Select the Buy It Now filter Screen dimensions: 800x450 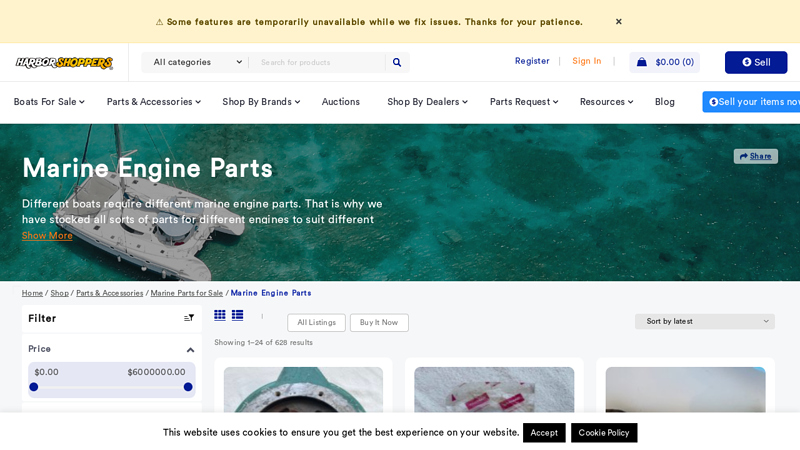(x=379, y=322)
